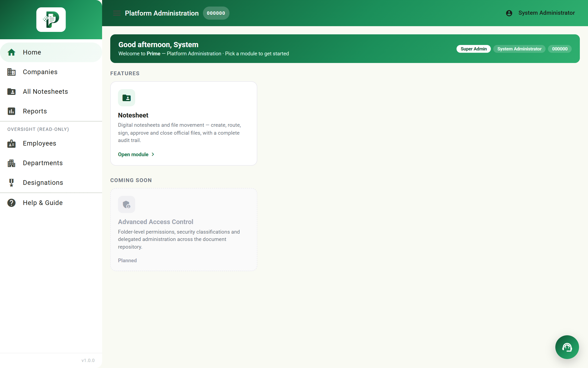Click the Prime logo in sidebar
The height and width of the screenshot is (368, 588).
coord(51,20)
